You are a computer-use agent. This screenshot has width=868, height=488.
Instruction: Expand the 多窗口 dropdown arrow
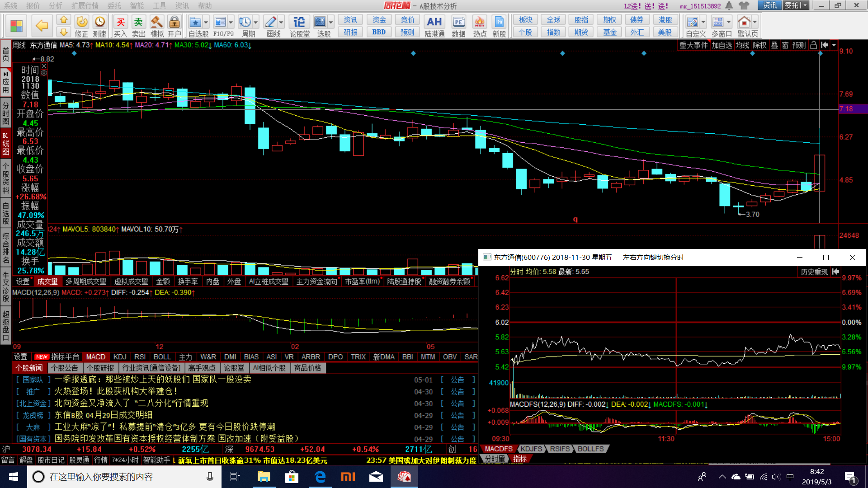pyautogui.click(x=728, y=22)
